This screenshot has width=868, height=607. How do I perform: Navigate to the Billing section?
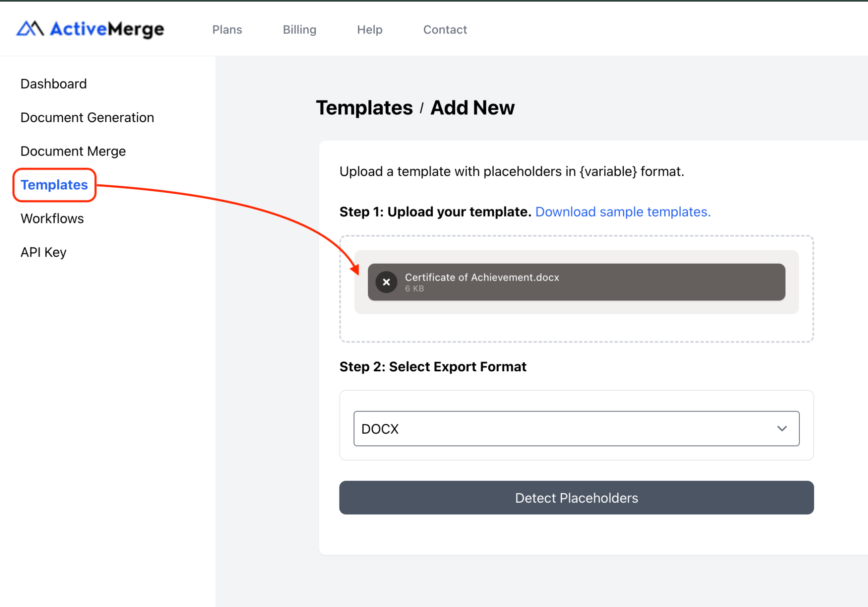point(299,29)
